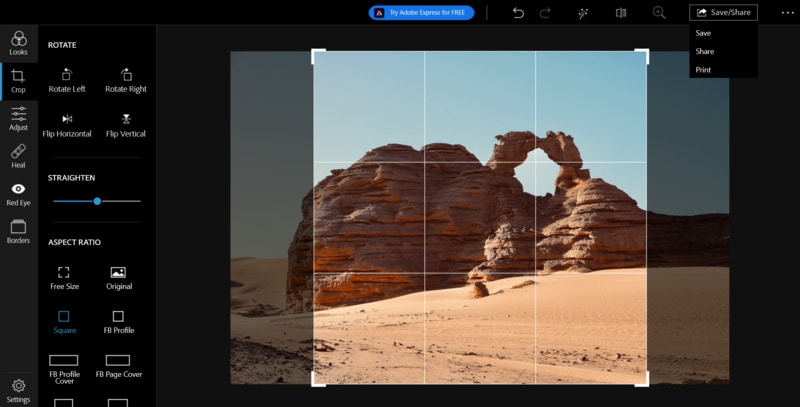Open the Red Eye tool
The height and width of the screenshot is (407, 800).
18,194
